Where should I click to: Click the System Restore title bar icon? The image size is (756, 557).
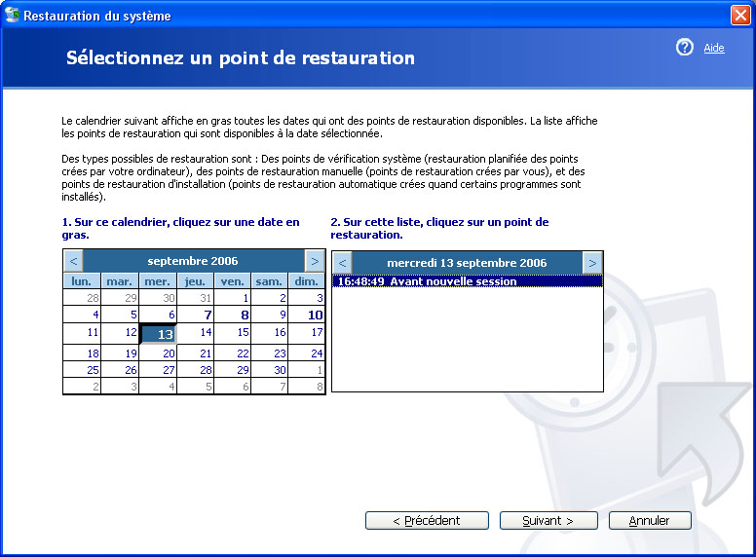[13, 16]
